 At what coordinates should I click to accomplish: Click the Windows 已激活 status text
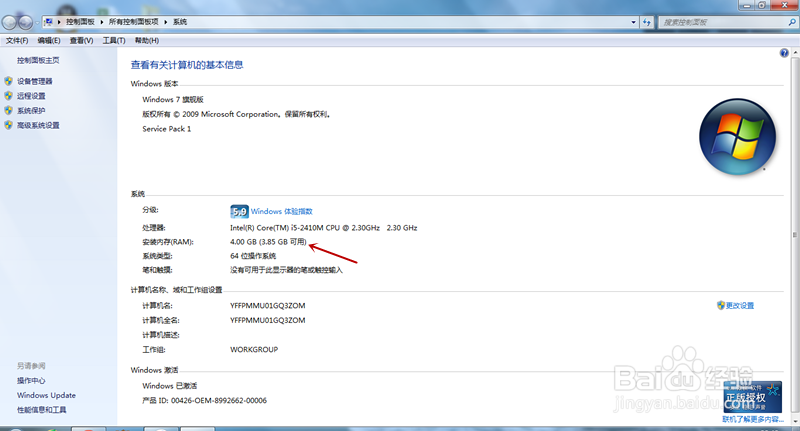[x=169, y=386]
